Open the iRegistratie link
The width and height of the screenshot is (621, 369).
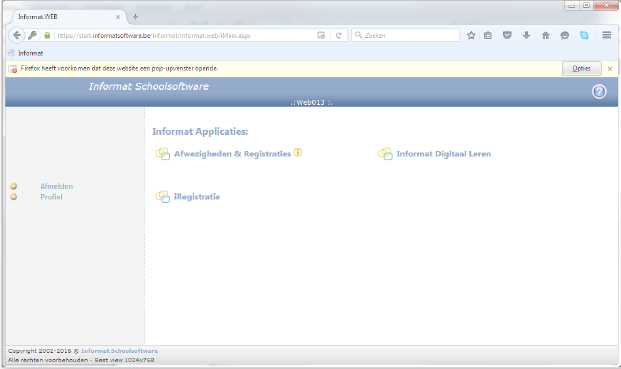point(197,196)
